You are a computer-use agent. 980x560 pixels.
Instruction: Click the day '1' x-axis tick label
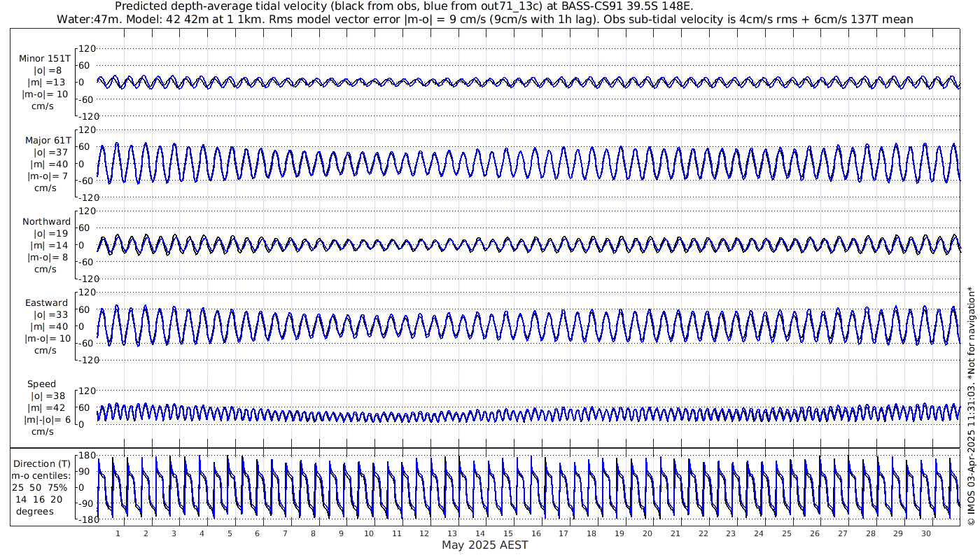[x=118, y=533]
